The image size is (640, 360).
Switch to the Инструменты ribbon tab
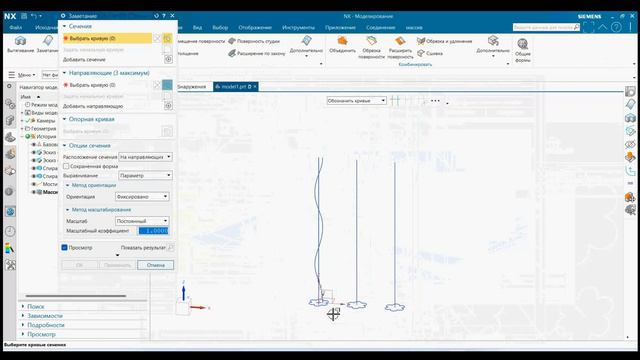click(298, 27)
